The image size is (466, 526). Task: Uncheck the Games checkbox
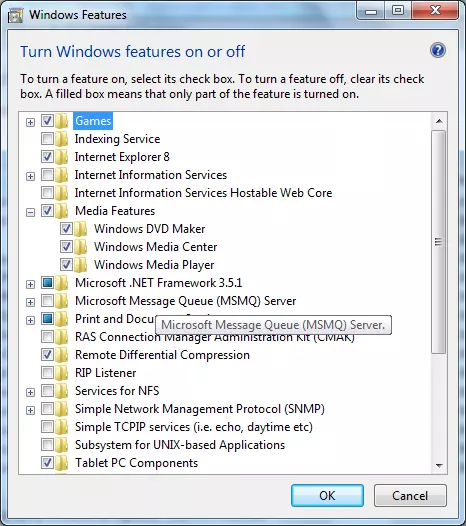47,121
